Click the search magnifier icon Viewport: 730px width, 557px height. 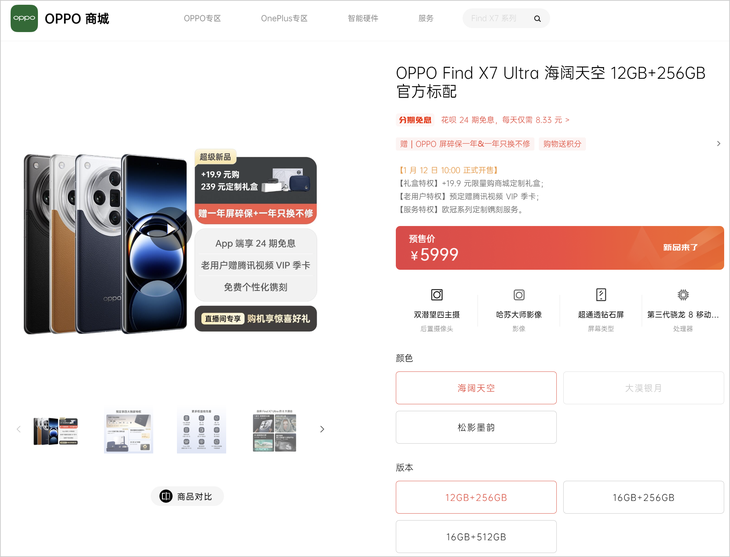click(537, 19)
